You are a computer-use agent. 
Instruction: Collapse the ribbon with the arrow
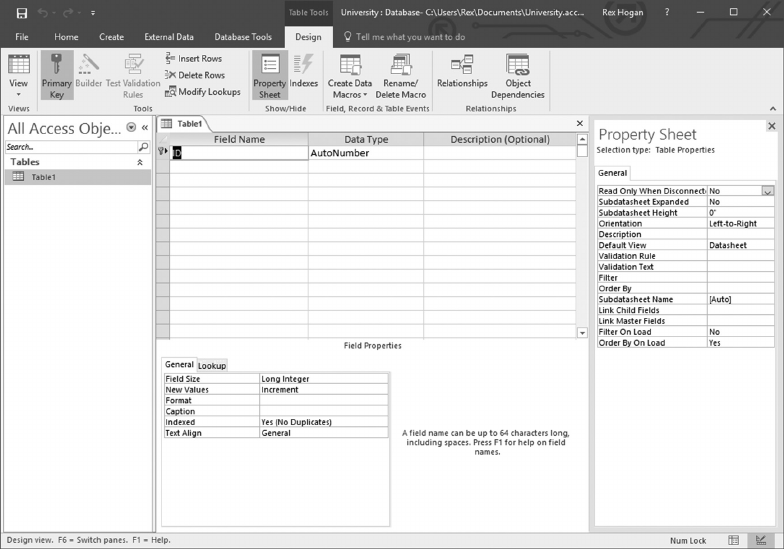[x=772, y=108]
